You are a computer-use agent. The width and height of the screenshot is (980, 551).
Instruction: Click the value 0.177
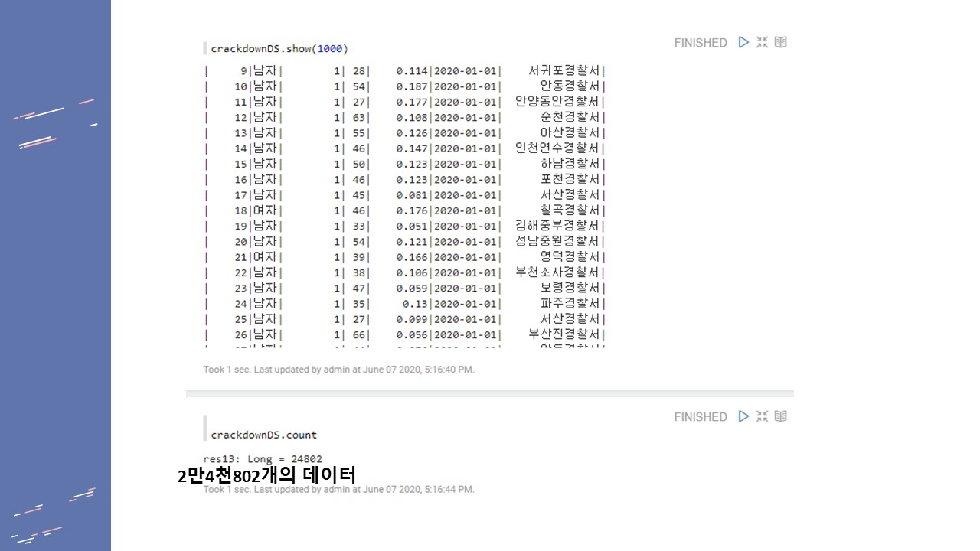412,102
